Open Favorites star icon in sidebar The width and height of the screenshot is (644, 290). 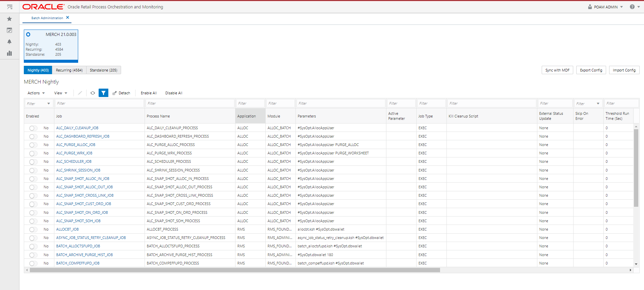pos(9,19)
